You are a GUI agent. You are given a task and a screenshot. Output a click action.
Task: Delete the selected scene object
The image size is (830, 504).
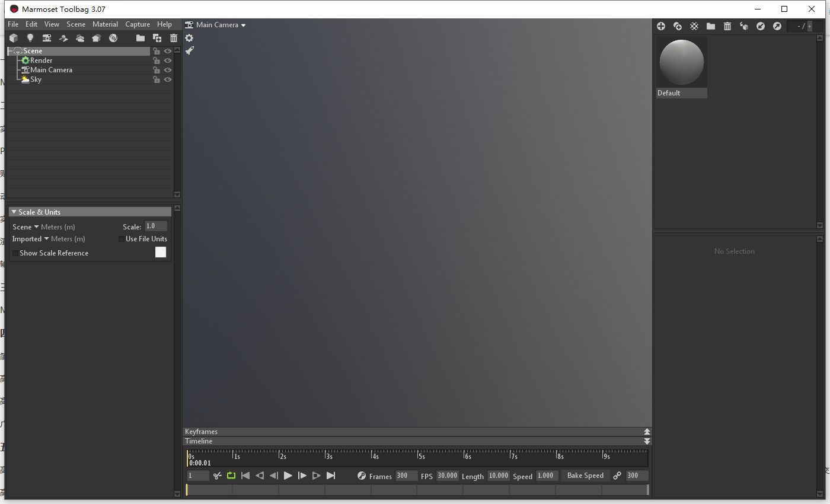coord(174,38)
